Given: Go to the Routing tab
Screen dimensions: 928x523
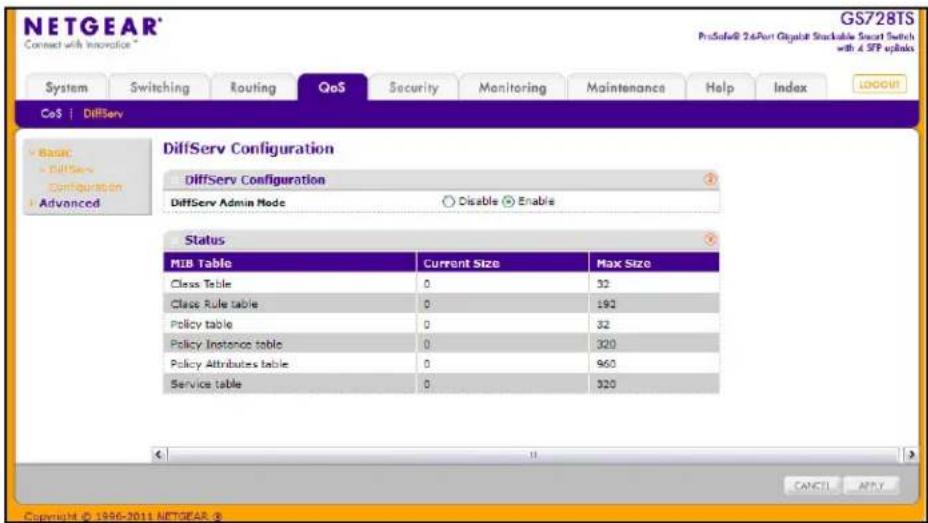Looking at the screenshot, I should (253, 88).
